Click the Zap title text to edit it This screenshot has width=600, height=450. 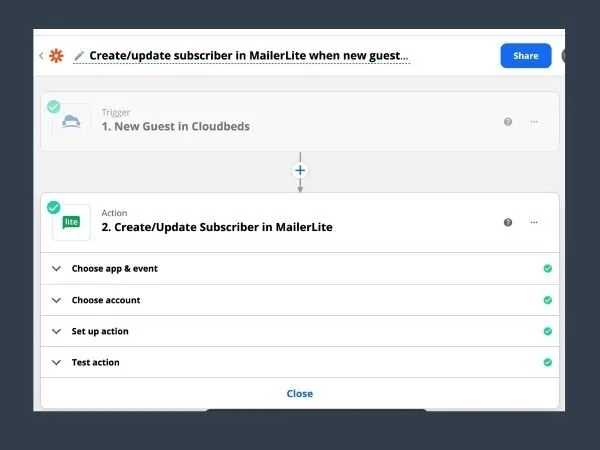tap(249, 56)
